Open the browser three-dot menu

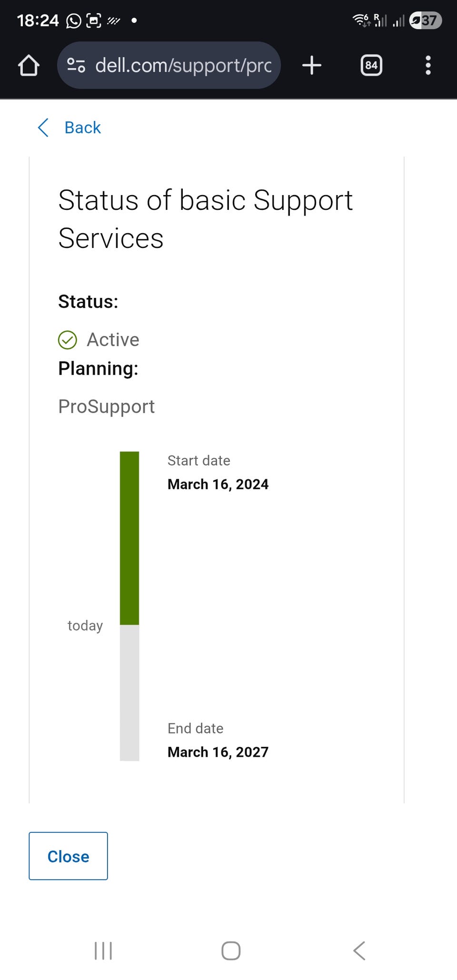point(428,65)
